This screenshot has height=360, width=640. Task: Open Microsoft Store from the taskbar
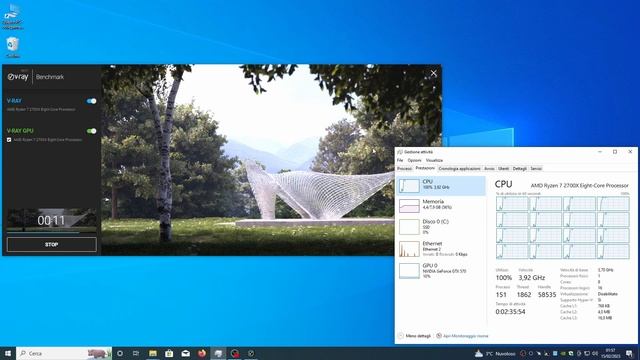[x=169, y=353]
